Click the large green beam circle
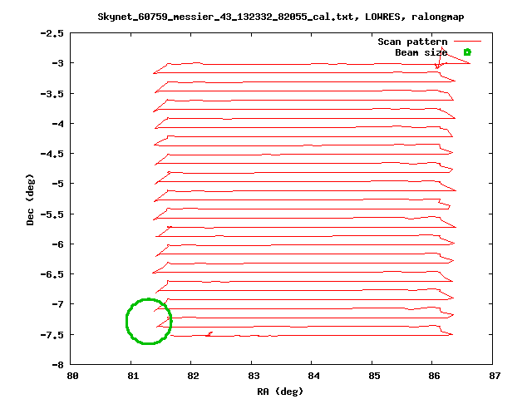 [149, 322]
